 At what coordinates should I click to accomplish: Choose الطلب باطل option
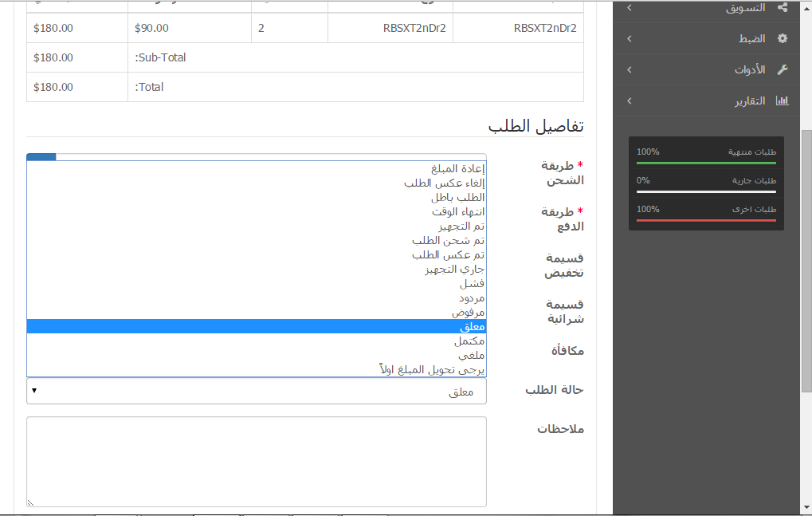[257, 197]
